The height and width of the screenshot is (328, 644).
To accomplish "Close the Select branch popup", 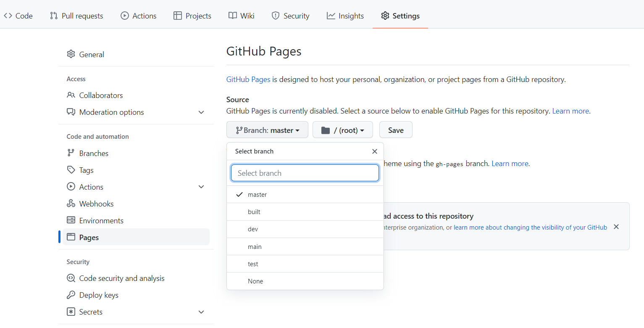I will point(375,151).
